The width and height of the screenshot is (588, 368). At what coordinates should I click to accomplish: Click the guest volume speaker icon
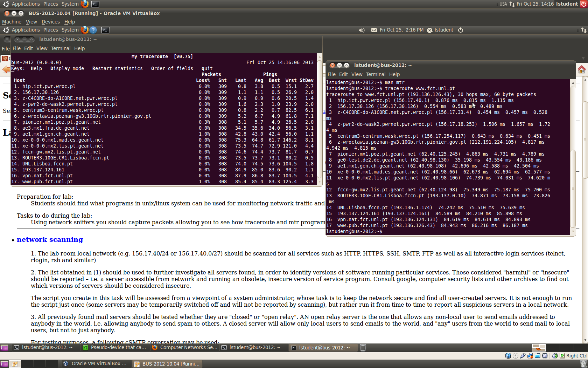362,30
